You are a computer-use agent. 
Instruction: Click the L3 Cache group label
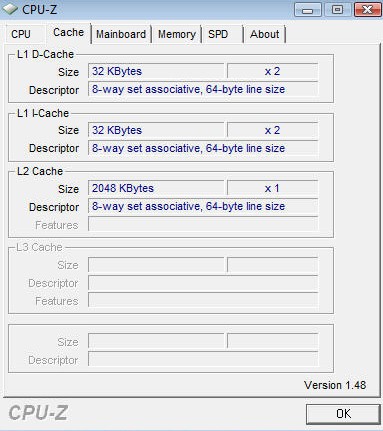pos(39,247)
